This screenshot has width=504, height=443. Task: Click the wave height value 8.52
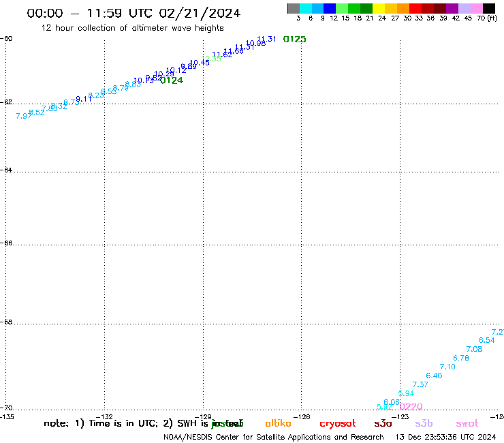(x=37, y=112)
